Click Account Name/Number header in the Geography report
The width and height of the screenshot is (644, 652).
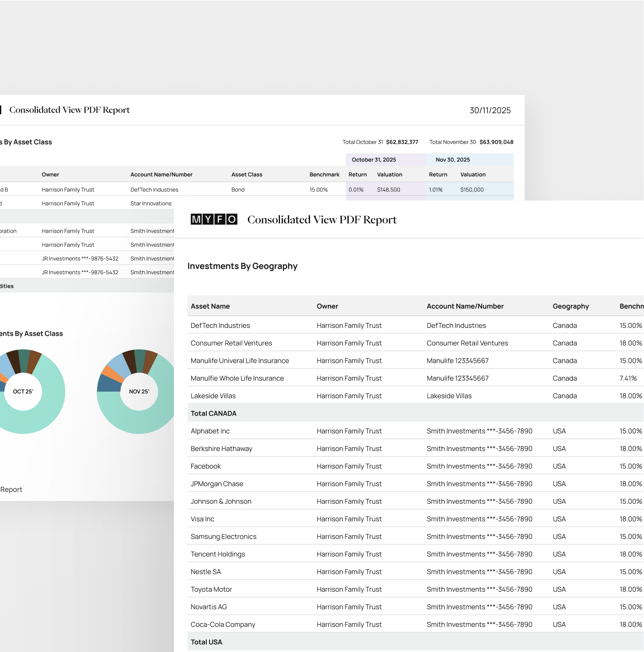click(465, 306)
